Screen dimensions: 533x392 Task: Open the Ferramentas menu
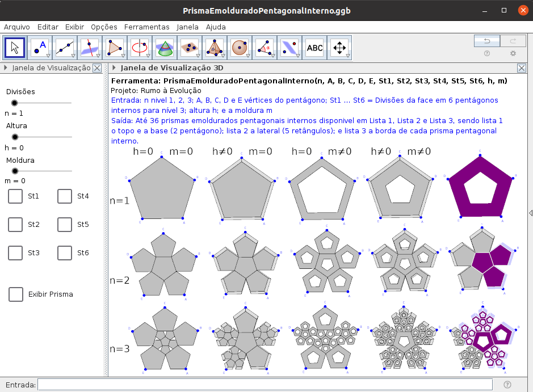coord(147,27)
